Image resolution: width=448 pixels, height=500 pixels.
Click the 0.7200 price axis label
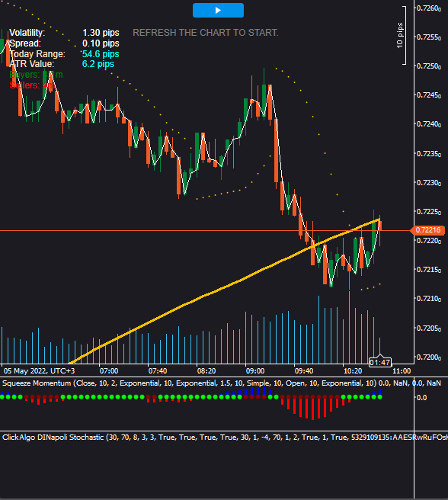tap(429, 357)
